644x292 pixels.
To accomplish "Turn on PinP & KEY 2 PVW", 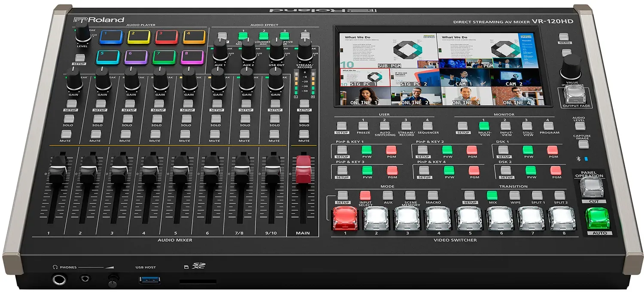I will (x=448, y=150).
